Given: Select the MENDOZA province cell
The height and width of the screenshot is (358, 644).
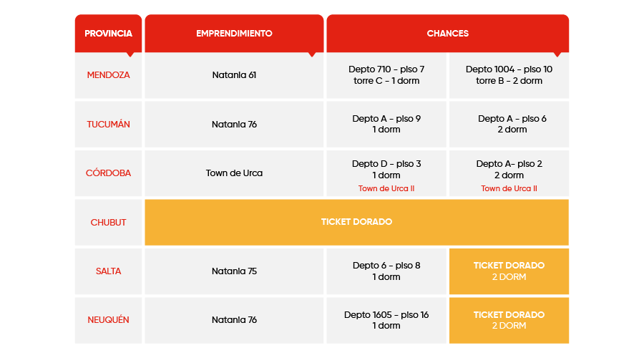Looking at the screenshot, I should (x=109, y=75).
